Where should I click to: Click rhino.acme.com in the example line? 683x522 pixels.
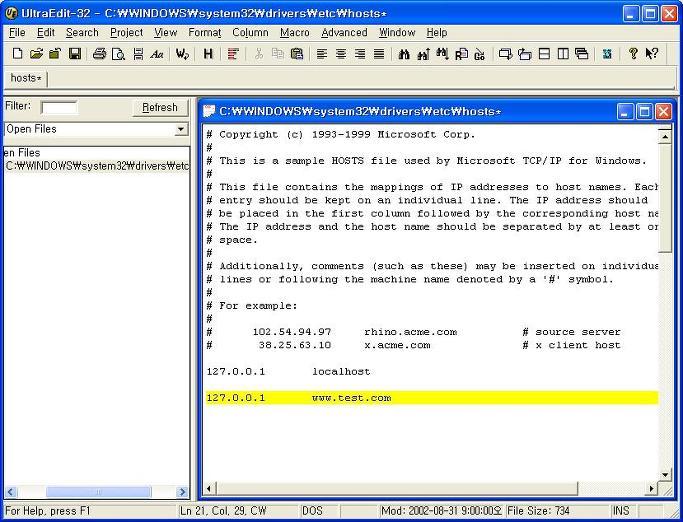pos(411,332)
